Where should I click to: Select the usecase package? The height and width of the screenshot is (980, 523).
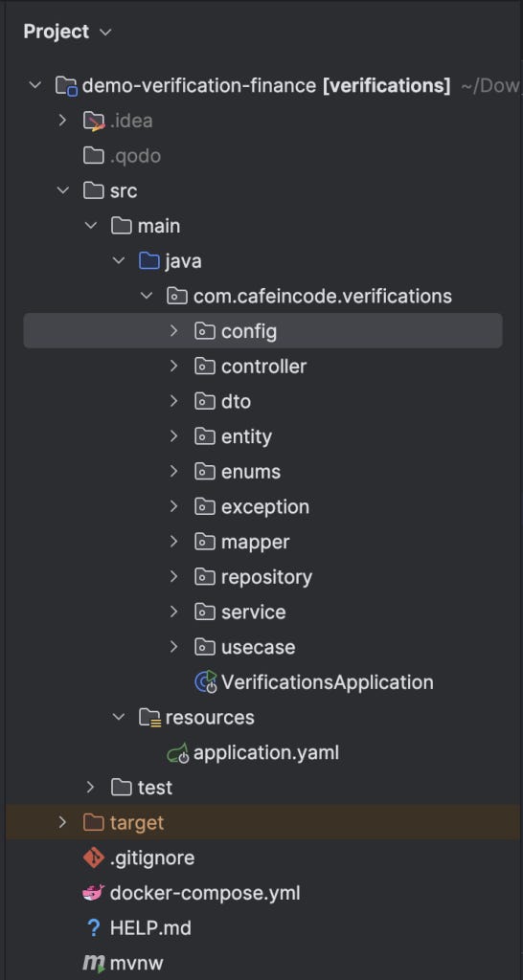pos(259,647)
